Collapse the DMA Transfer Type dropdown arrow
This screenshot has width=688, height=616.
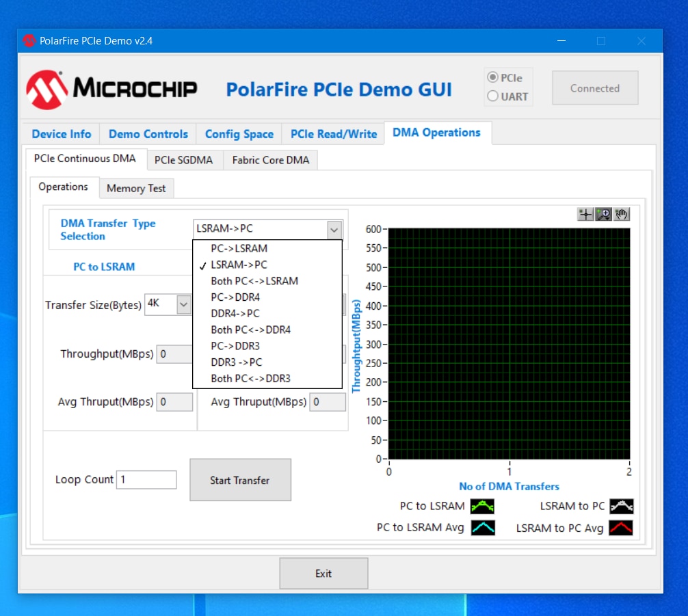coord(334,230)
